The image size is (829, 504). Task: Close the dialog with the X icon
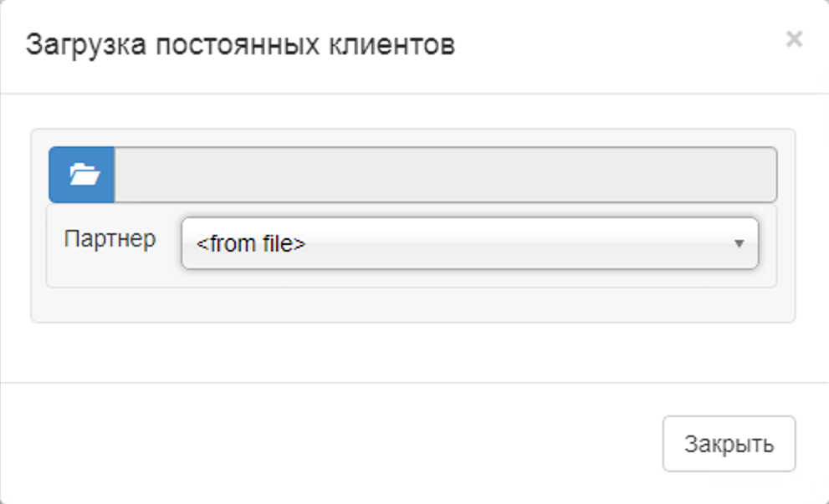(794, 39)
